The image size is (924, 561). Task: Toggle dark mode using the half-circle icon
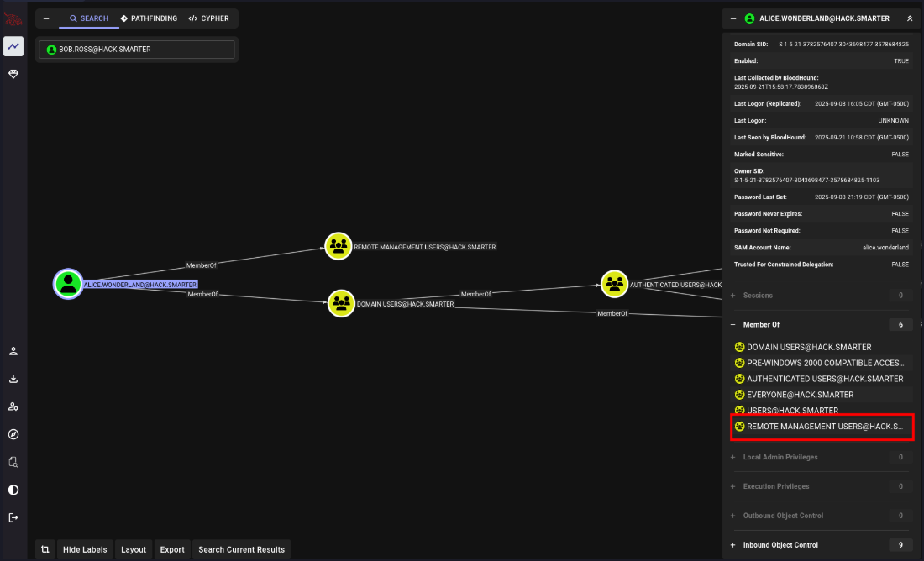click(x=13, y=490)
